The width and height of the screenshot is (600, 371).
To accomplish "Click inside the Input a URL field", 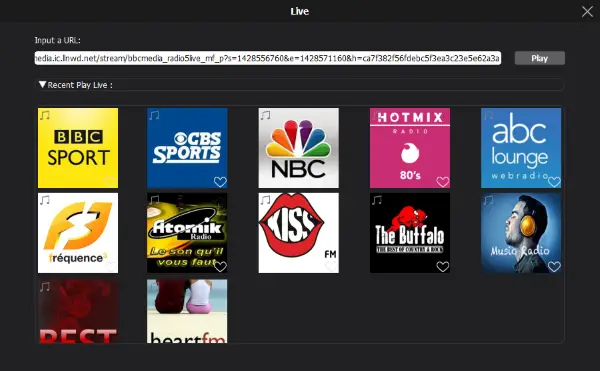I will click(267, 58).
